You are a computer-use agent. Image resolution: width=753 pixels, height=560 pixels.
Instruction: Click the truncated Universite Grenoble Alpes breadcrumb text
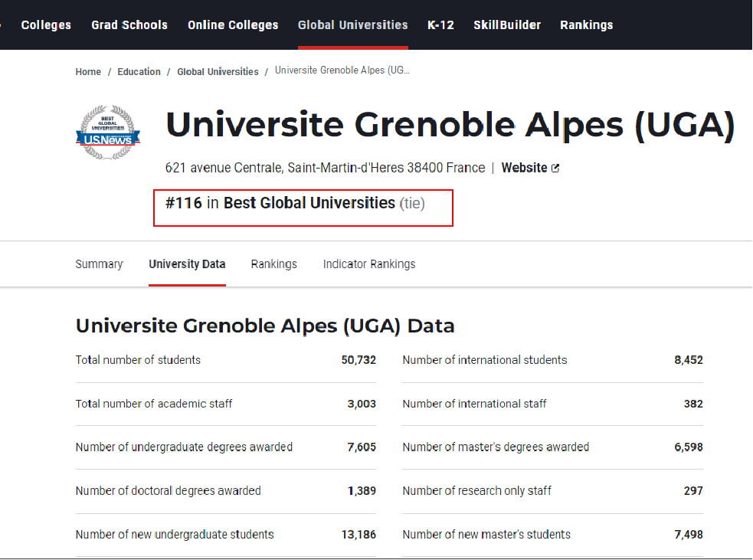click(342, 70)
